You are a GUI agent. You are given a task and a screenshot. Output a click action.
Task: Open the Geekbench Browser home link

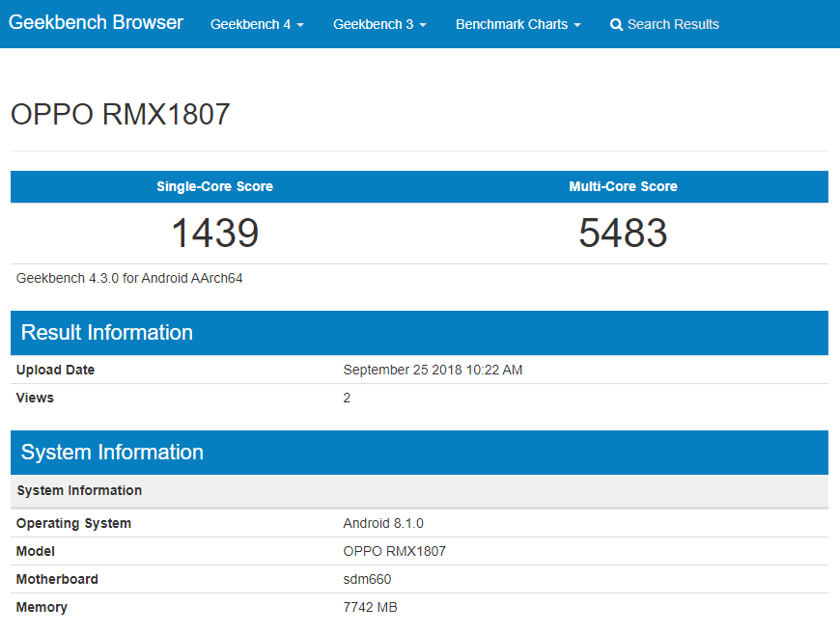[96, 23]
